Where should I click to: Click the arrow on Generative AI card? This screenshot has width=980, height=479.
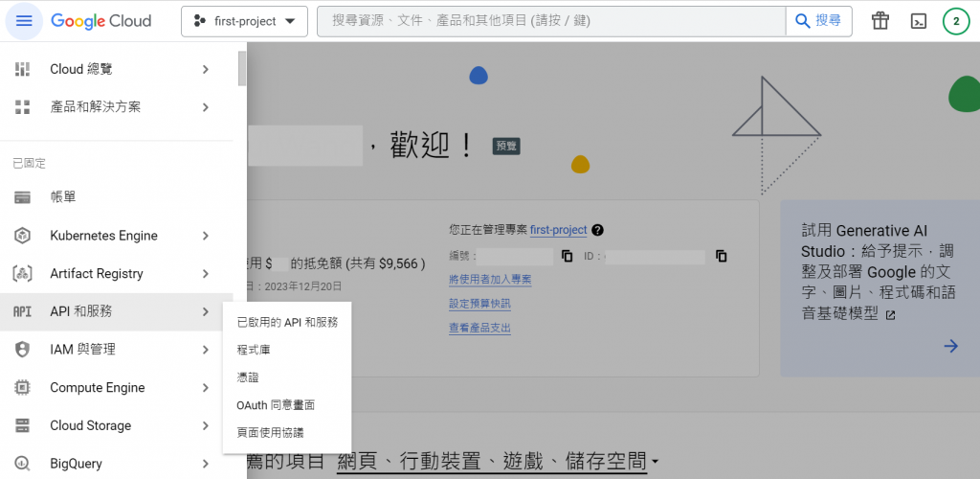pyautogui.click(x=950, y=347)
